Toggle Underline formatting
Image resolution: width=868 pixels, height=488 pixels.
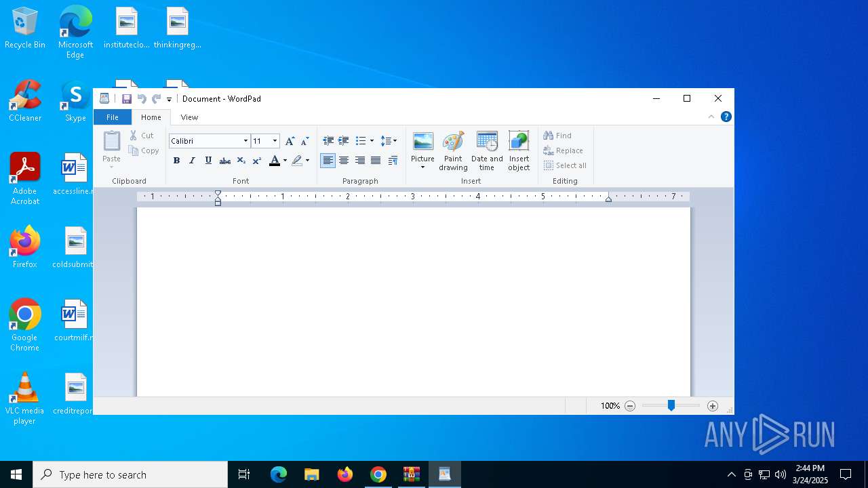(208, 161)
